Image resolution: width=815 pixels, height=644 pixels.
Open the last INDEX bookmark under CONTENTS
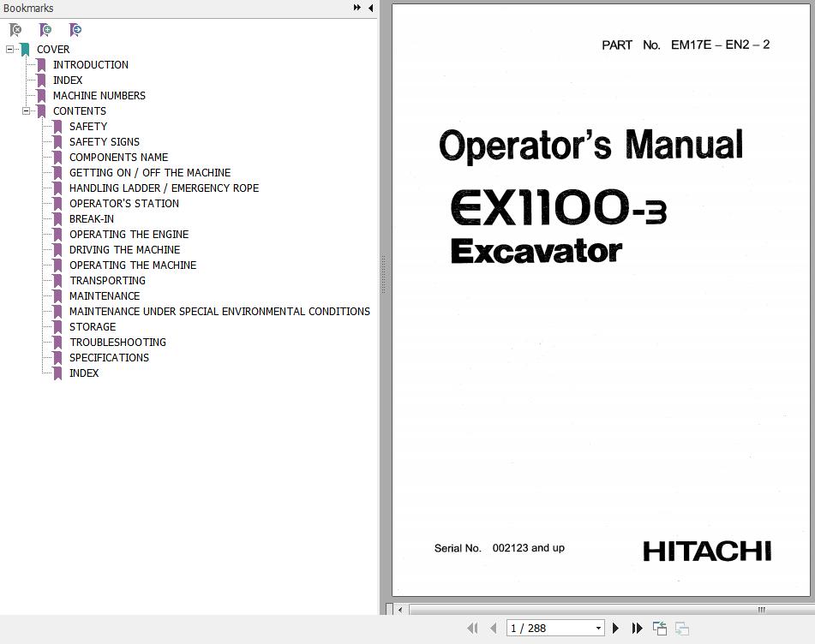[x=84, y=373]
